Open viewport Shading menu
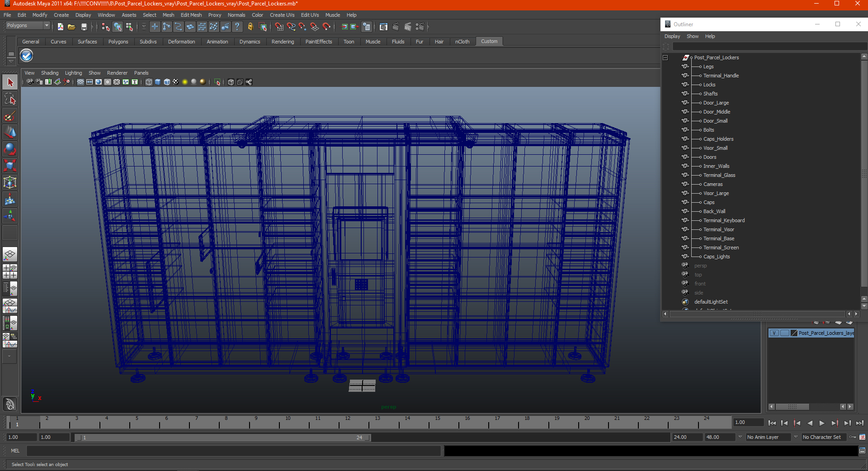The image size is (868, 471). pyautogui.click(x=50, y=73)
